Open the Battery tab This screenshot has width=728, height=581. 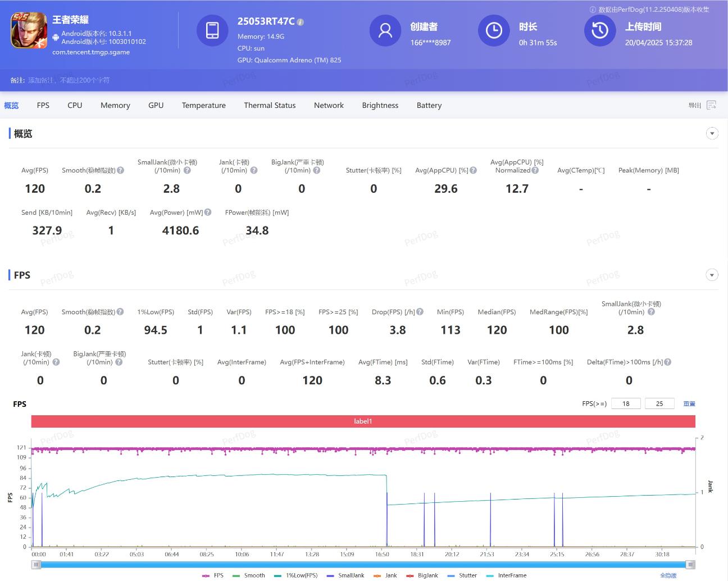click(x=429, y=105)
